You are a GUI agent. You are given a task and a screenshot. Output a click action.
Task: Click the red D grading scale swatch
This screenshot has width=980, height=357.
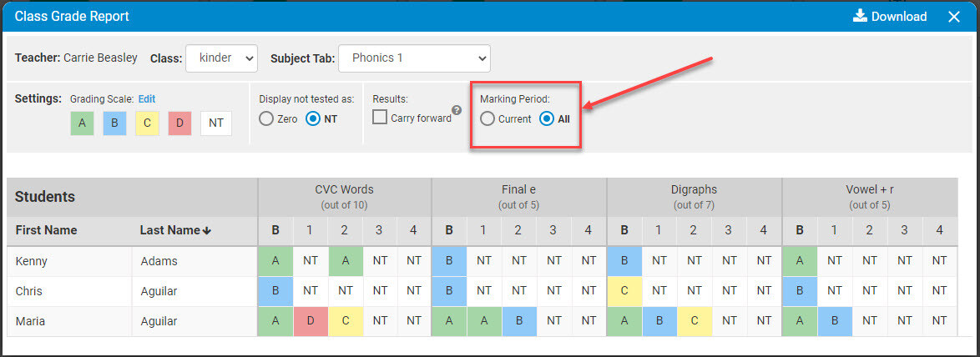pos(179,123)
